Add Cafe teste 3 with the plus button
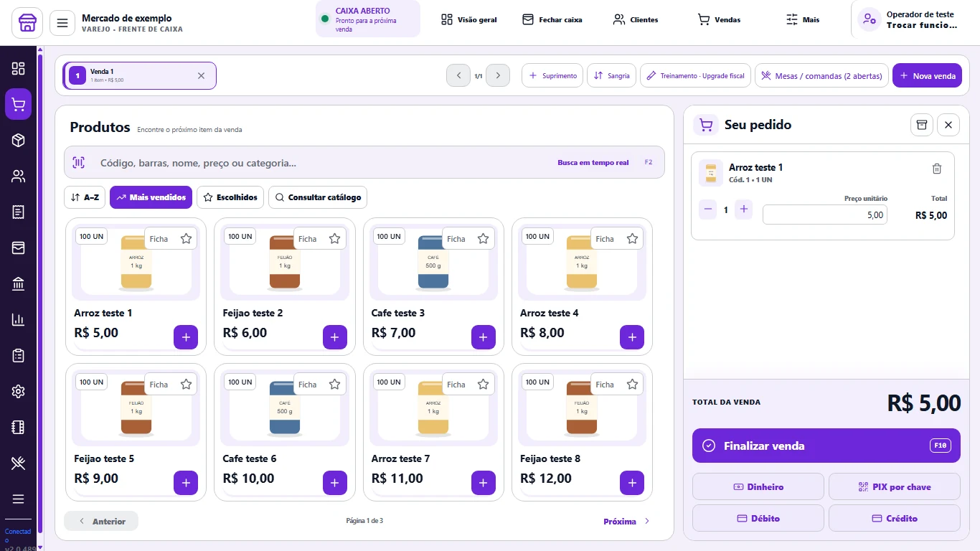 pos(483,337)
